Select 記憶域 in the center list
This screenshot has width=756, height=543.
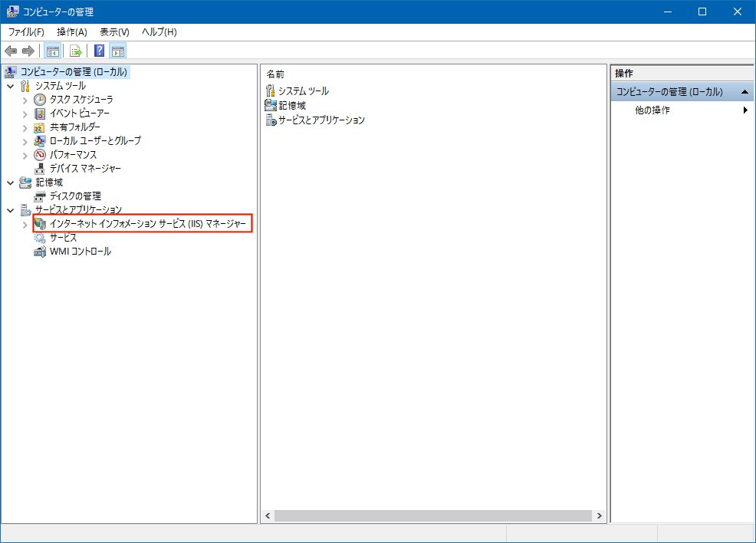click(292, 105)
